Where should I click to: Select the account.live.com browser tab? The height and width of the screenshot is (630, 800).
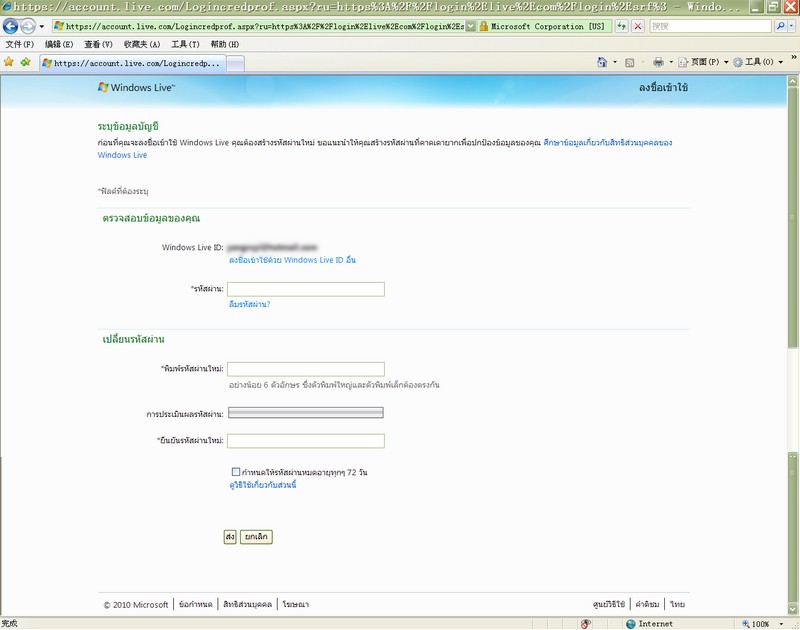(x=133, y=63)
